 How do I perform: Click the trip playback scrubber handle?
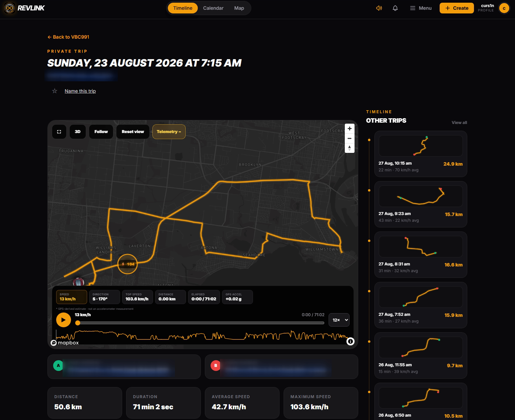[x=78, y=323]
